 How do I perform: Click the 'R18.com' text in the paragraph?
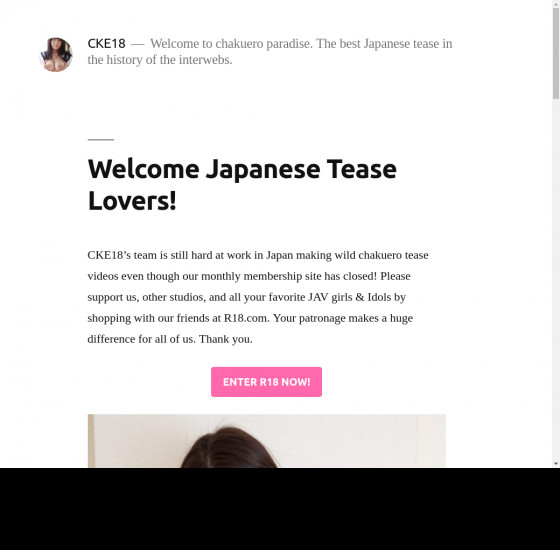[x=246, y=318]
